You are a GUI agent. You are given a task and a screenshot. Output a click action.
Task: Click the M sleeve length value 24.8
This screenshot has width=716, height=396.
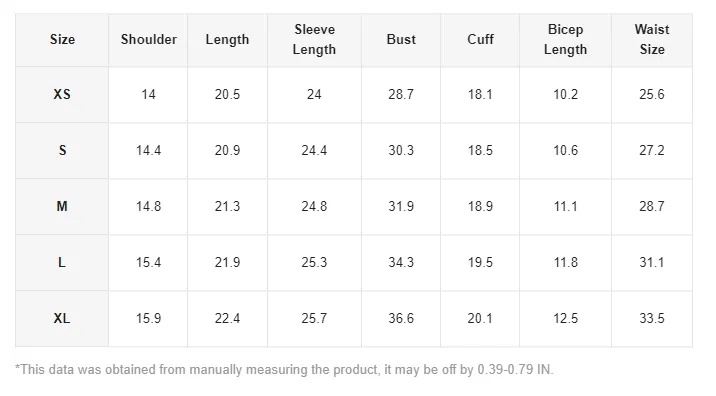coord(314,206)
